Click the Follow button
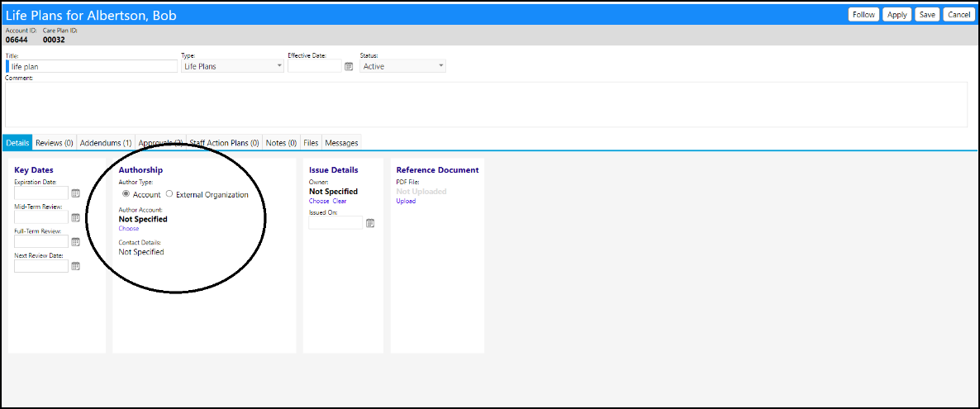The height and width of the screenshot is (409, 980). tap(863, 14)
